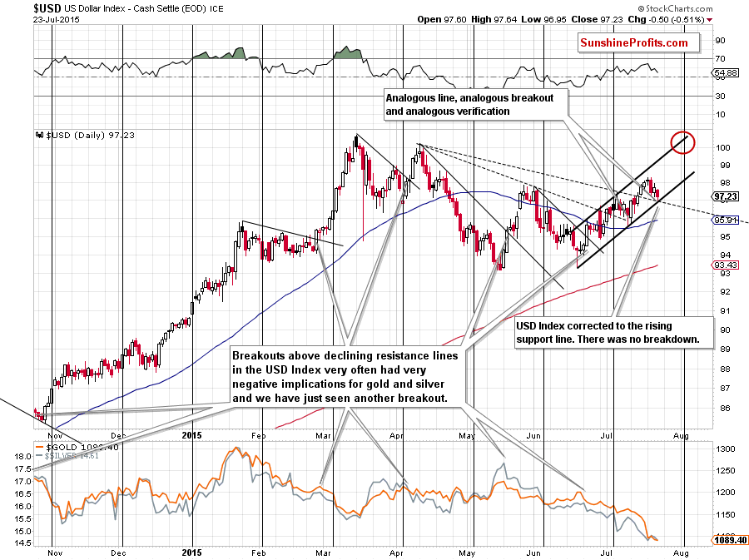Click the RSI current value tag 54.88
749x560 pixels.
(726, 73)
